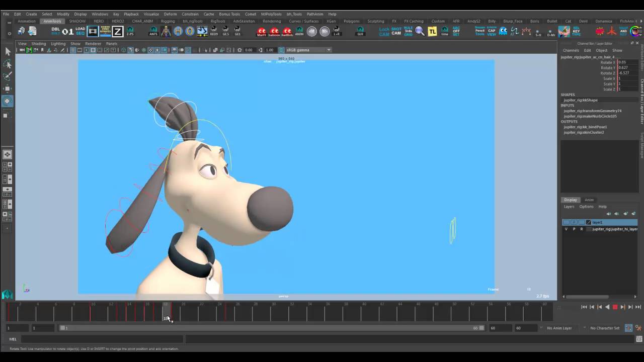Click the baboon red ghost icon

(x=274, y=31)
